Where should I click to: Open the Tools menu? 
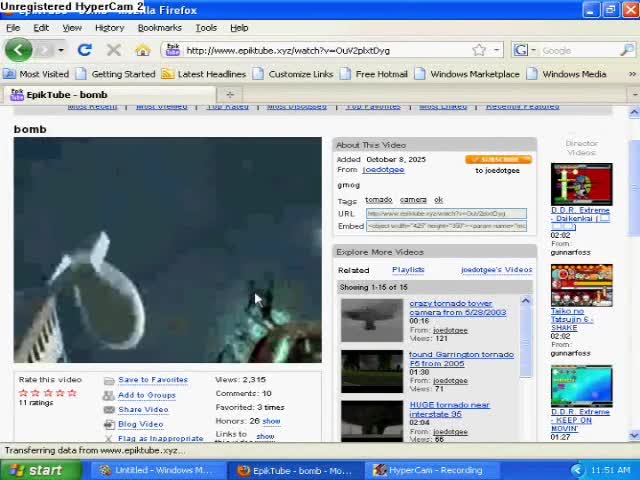pyautogui.click(x=206, y=28)
